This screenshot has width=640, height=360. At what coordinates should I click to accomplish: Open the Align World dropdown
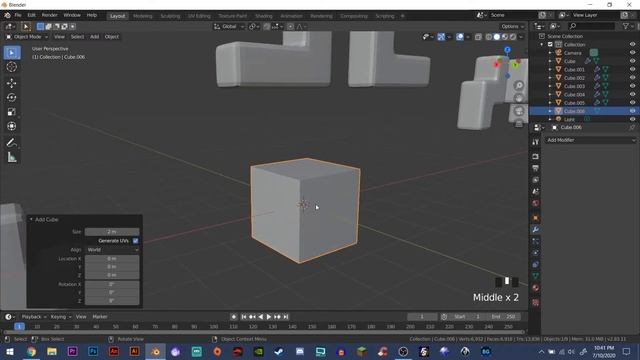tap(112, 250)
